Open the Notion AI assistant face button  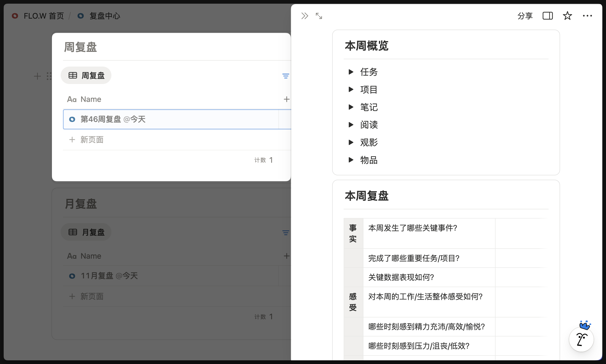(581, 339)
